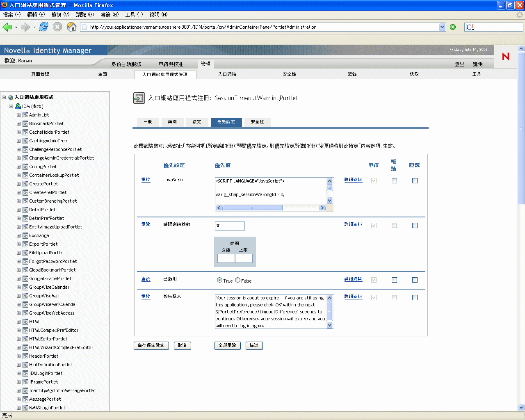Switch to the 類別 tab
The height and width of the screenshot is (420, 525).
(x=172, y=122)
